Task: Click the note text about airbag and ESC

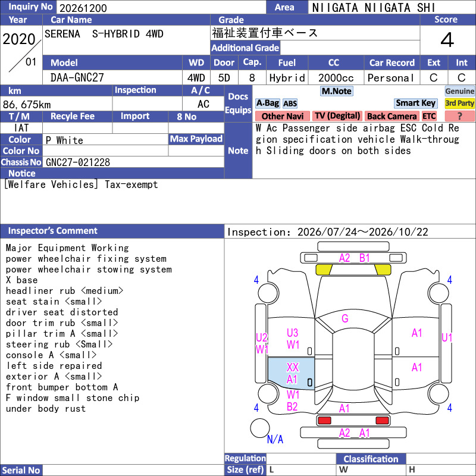Action: pyautogui.click(x=358, y=139)
